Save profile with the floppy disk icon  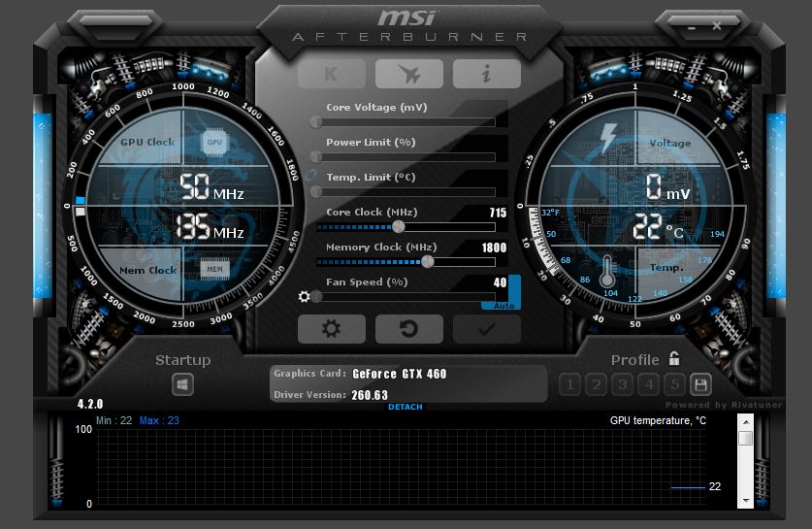(700, 384)
